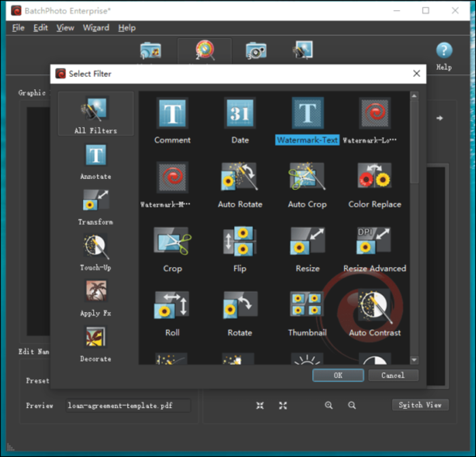Click the preview file name field
476x457 pixels.
coord(128,405)
